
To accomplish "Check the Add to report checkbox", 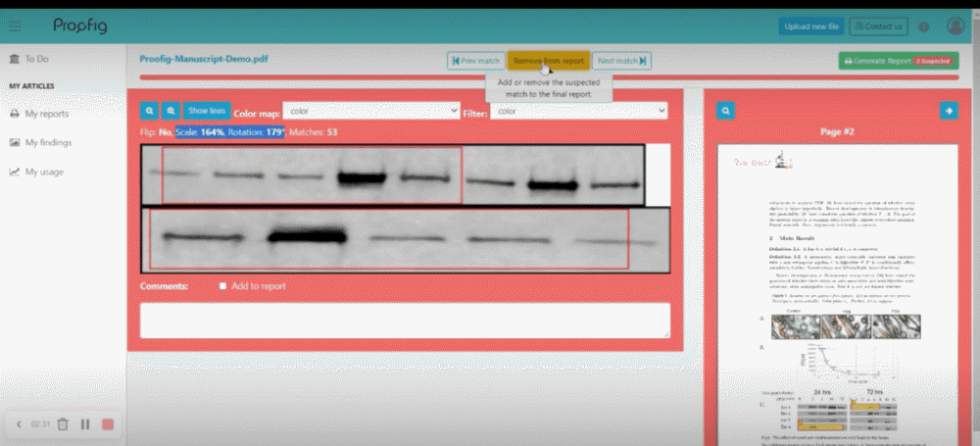I will 223,286.
